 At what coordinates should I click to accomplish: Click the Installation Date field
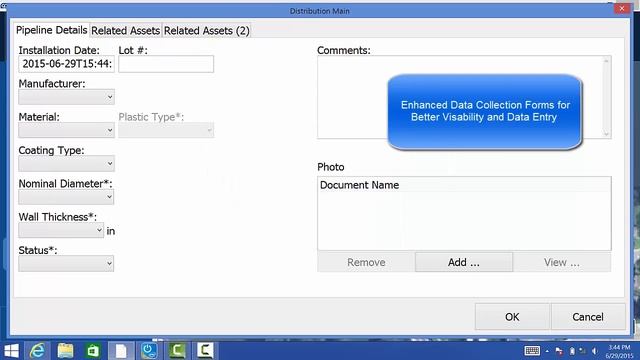66,64
